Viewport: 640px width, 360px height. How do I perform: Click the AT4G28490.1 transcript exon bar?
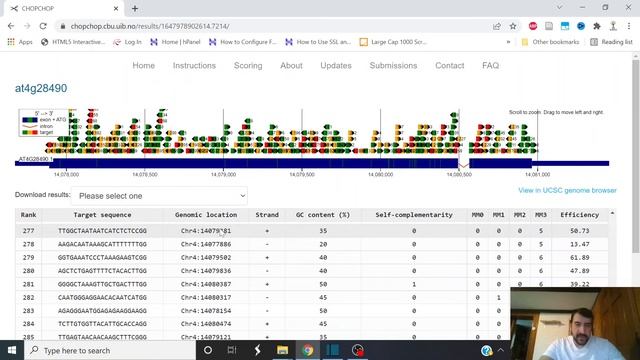coord(253,163)
